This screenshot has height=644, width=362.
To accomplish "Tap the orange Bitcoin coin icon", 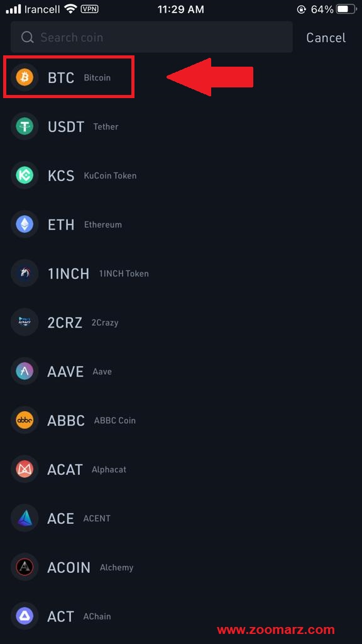I will [x=25, y=77].
